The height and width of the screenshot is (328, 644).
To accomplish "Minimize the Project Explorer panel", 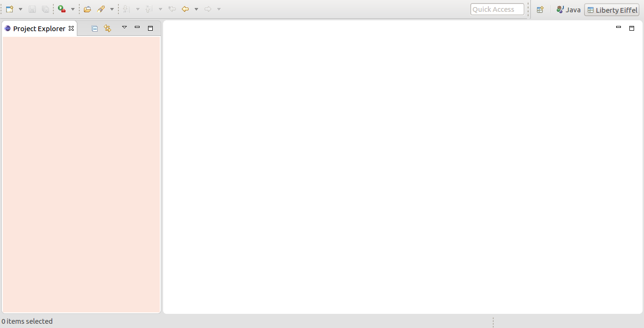I will [x=137, y=27].
